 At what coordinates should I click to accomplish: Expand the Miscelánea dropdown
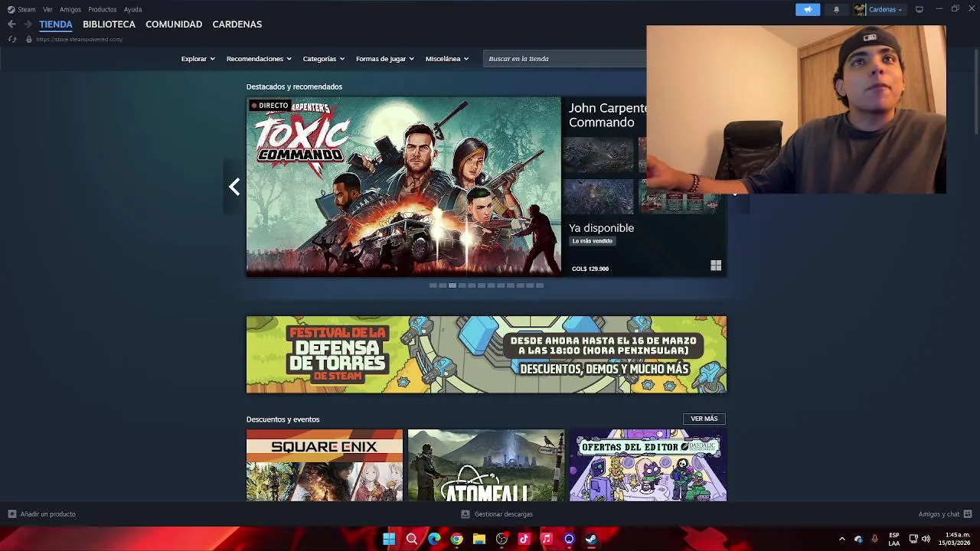(447, 59)
